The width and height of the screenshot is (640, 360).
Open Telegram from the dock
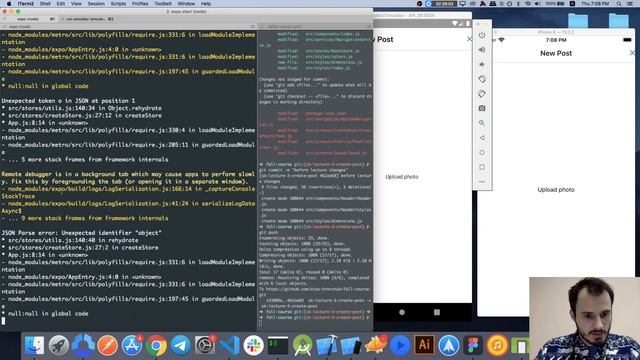[180, 345]
